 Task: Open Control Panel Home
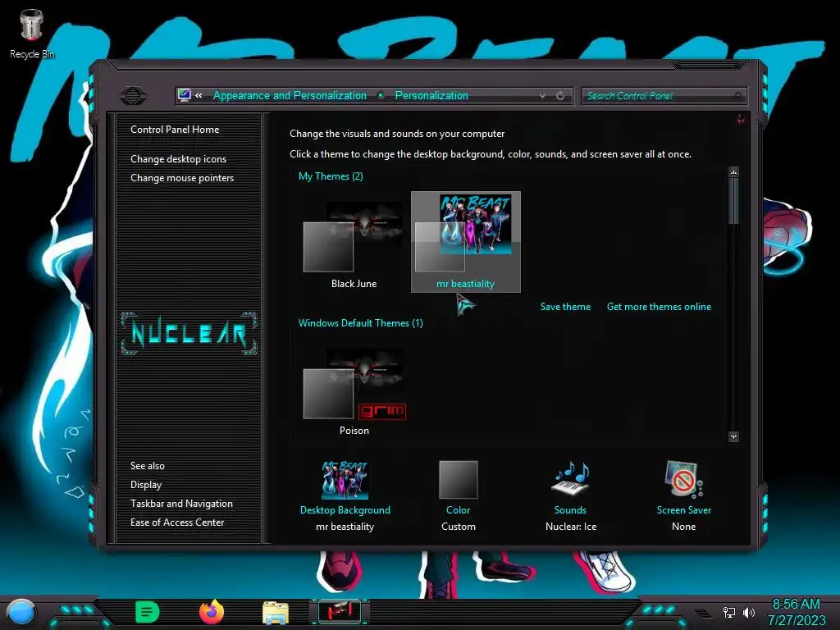(x=175, y=129)
